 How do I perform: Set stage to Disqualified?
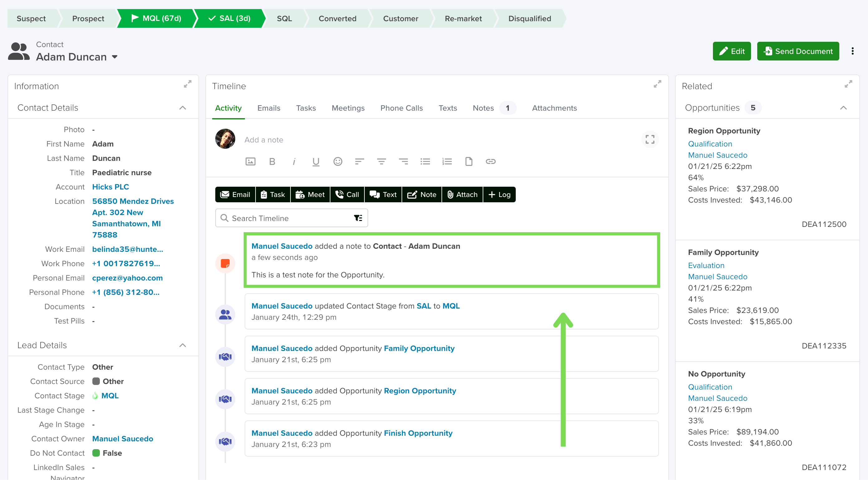tap(530, 18)
